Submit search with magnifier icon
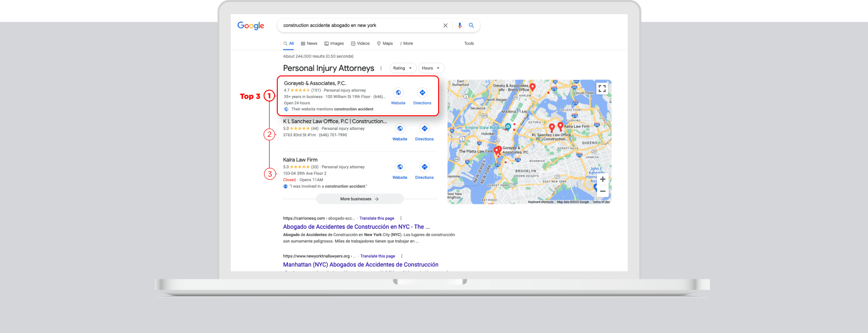The height and width of the screenshot is (333, 868). [x=471, y=26]
